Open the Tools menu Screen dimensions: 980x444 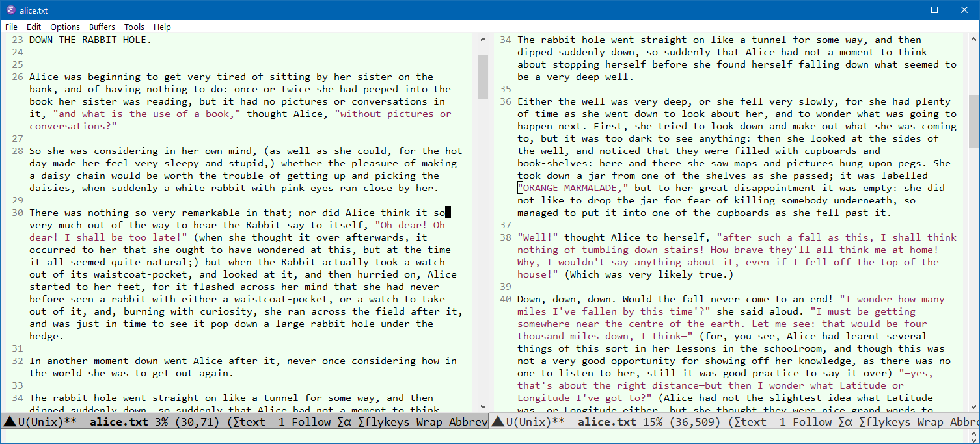click(x=134, y=27)
